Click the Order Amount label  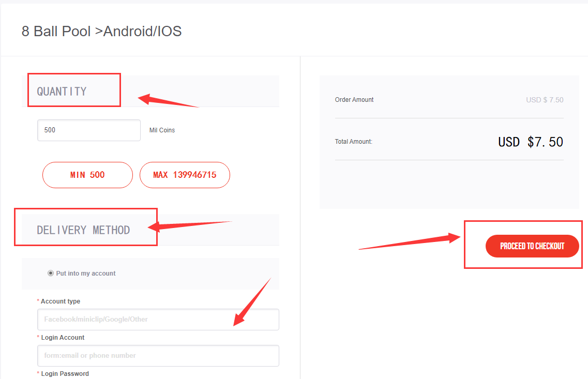354,100
